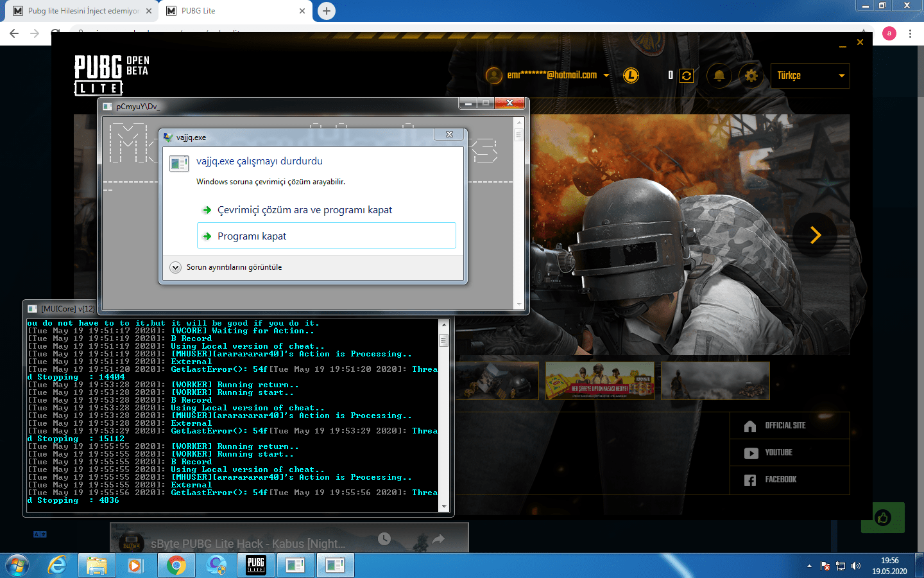
Task: Open a new Chrome tab
Action: (x=327, y=11)
